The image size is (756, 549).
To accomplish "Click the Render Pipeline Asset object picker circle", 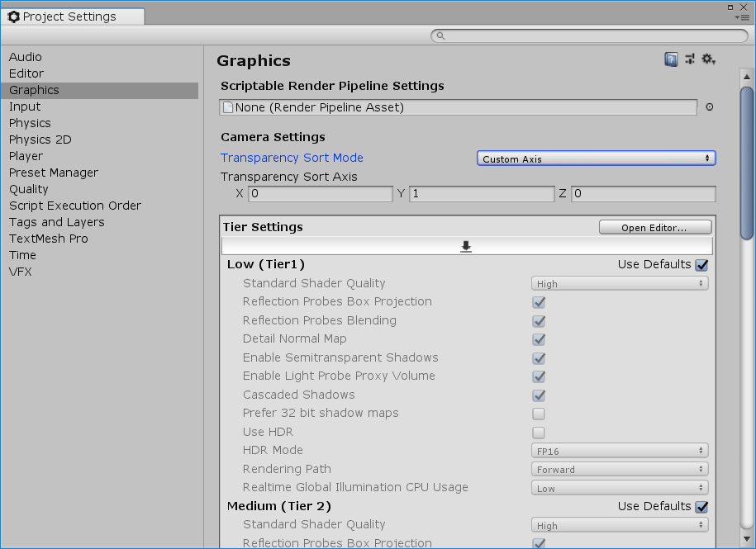I will click(x=709, y=107).
